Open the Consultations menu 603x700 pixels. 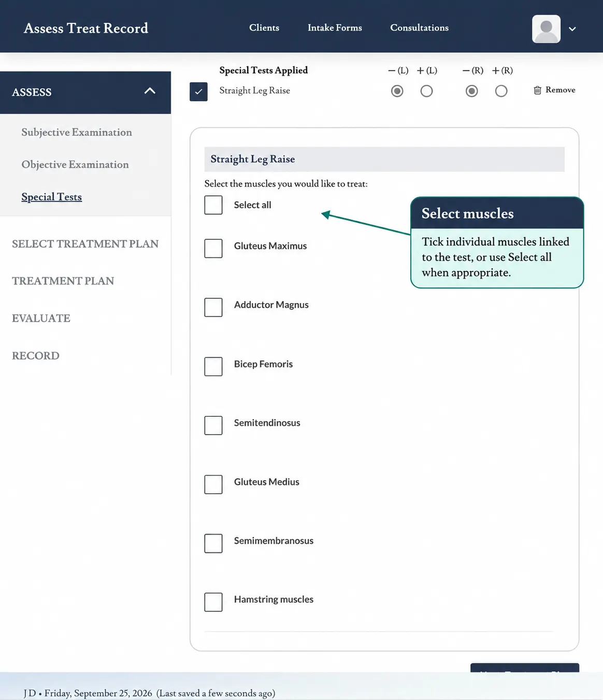point(420,27)
